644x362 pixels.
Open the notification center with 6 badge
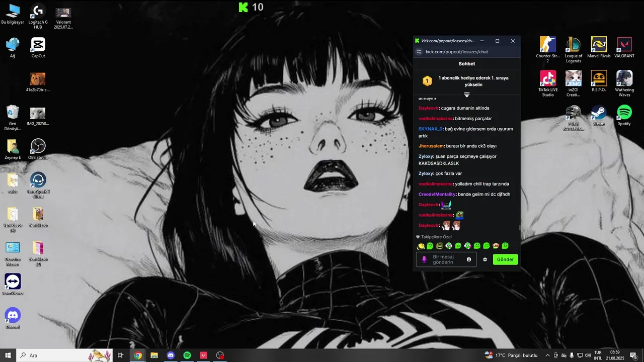pyautogui.click(x=633, y=355)
